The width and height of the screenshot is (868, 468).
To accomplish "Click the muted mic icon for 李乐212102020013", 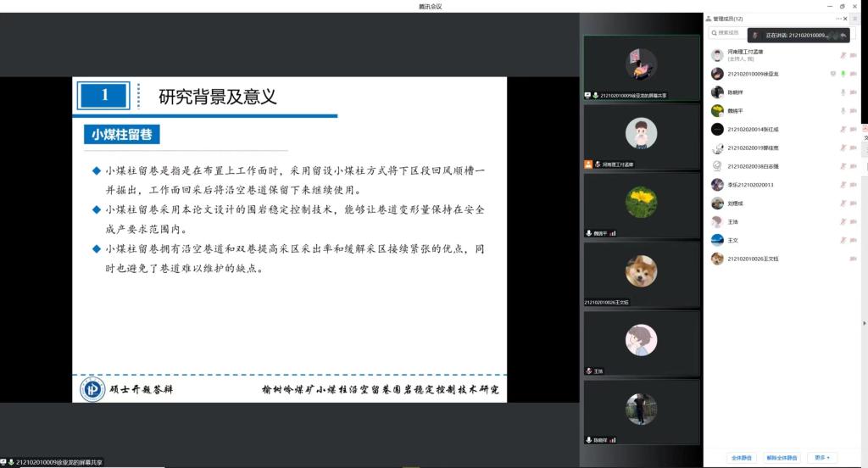I will tap(843, 185).
